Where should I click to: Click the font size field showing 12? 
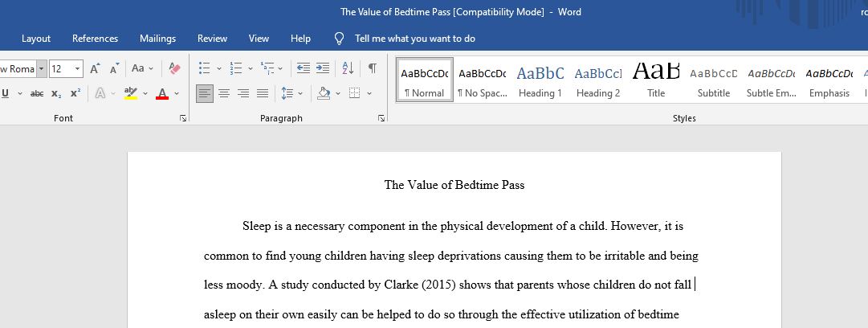click(x=61, y=68)
